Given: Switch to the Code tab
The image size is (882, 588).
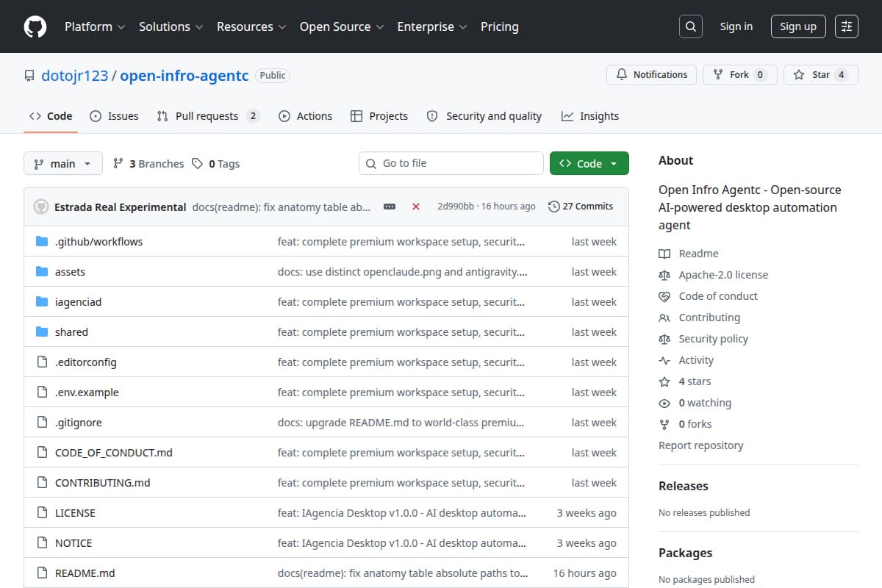Looking at the screenshot, I should click(51, 116).
